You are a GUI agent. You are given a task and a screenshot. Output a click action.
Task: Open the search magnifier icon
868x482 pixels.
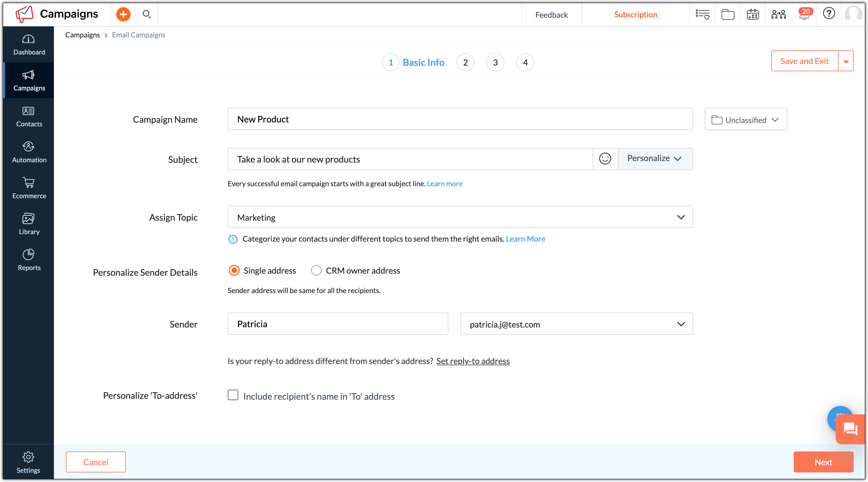pos(146,14)
